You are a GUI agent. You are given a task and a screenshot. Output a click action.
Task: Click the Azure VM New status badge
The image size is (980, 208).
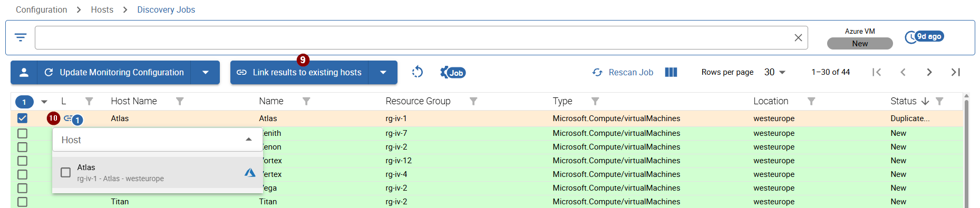(x=860, y=44)
